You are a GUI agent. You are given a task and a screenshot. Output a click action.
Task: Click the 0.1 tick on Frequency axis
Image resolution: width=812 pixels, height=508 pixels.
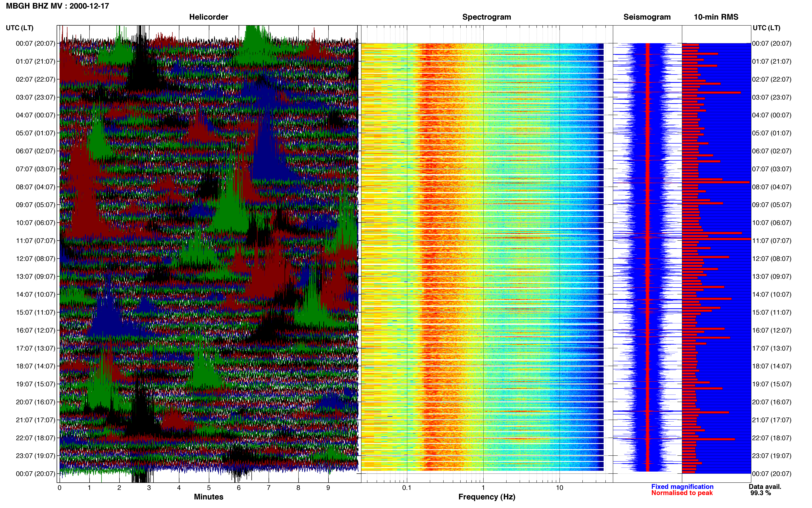[x=407, y=488]
